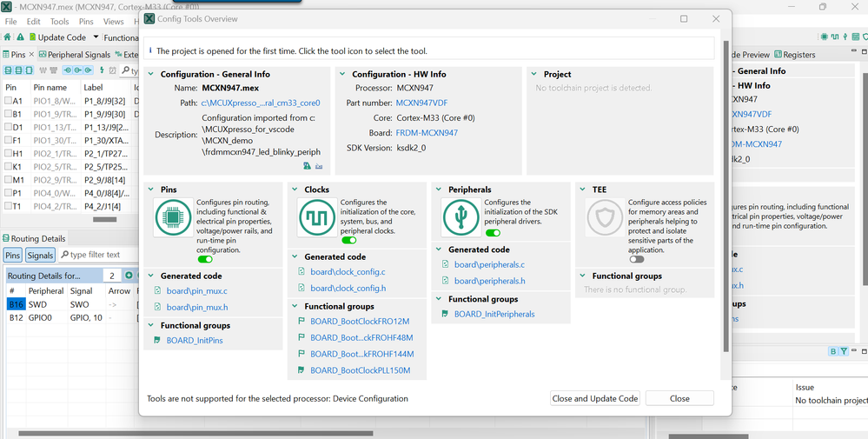This screenshot has height=439, width=868.
Task: Open the BOARD_InitPeripherals link
Action: click(x=494, y=314)
